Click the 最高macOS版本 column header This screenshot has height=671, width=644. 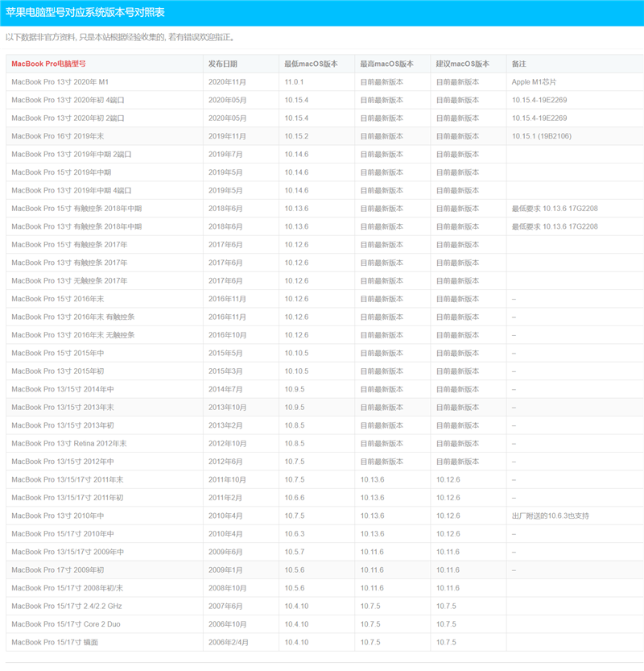pyautogui.click(x=386, y=64)
